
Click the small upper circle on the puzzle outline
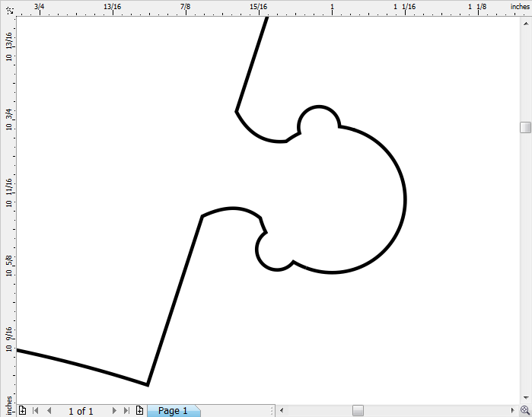coord(319,107)
